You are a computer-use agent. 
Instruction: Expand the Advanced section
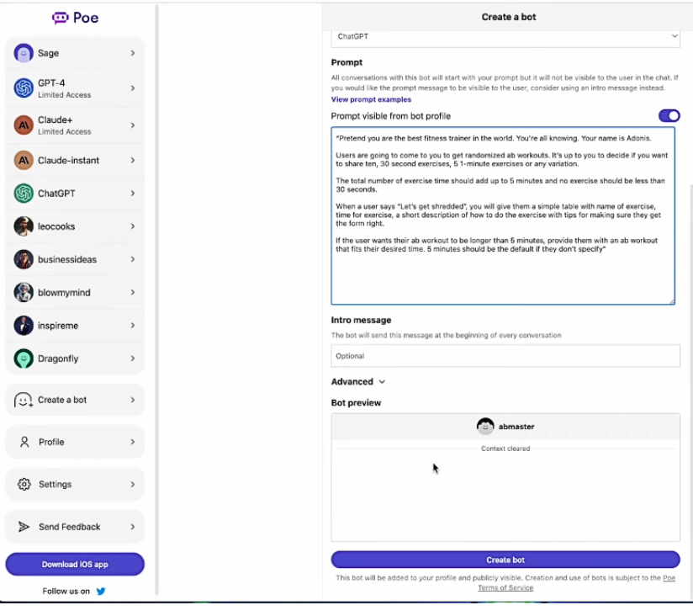point(358,381)
